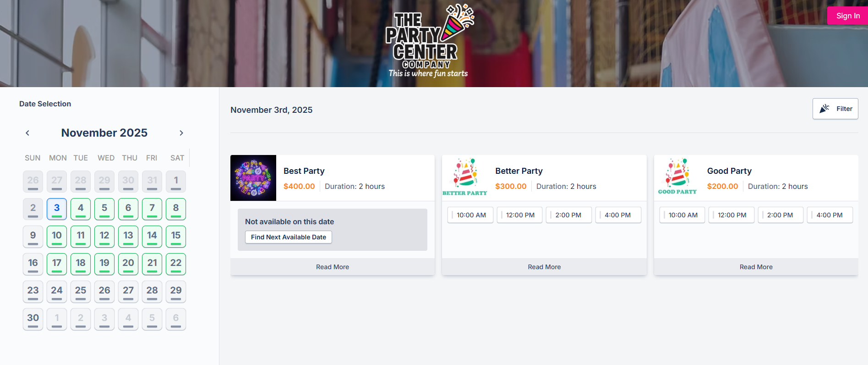The height and width of the screenshot is (365, 868).
Task: Advance calendar to the next month
Action: (x=181, y=133)
